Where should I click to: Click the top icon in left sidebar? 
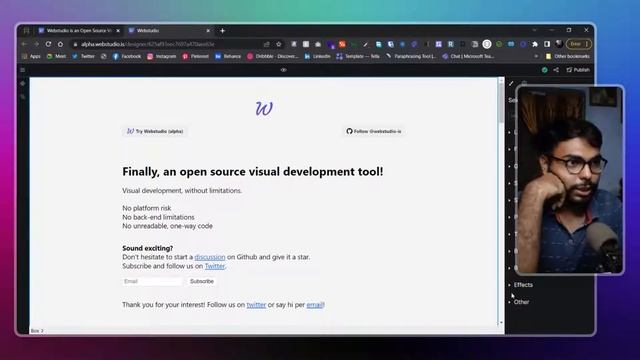[x=23, y=83]
